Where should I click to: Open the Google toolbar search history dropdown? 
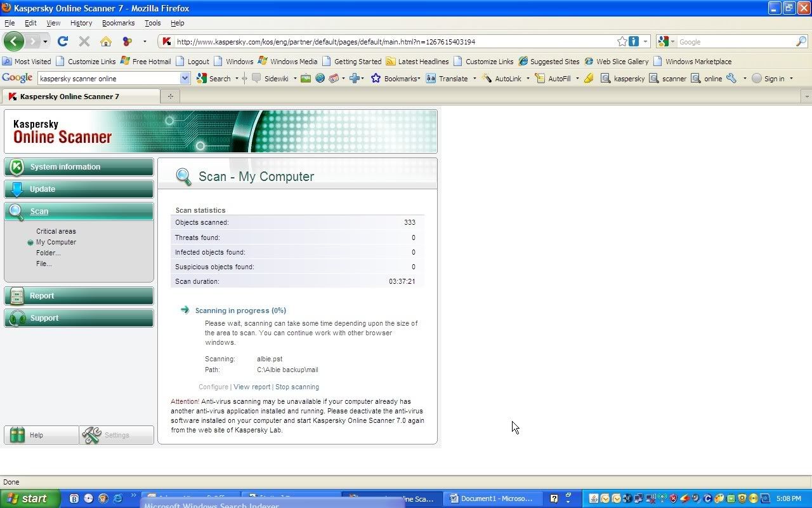[185, 78]
